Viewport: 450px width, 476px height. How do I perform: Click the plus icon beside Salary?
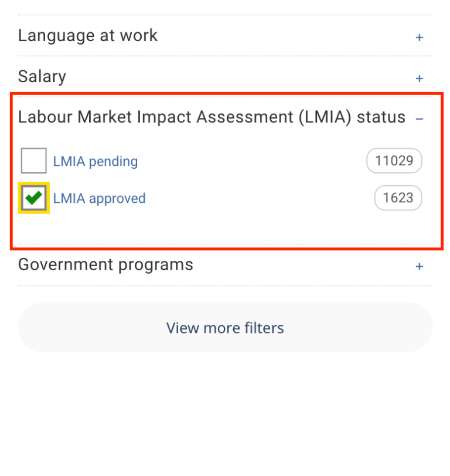point(420,77)
